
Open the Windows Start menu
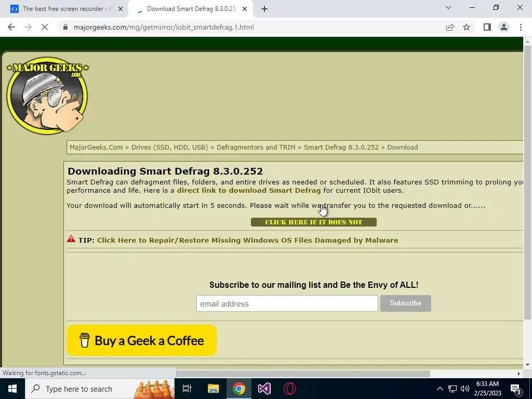point(12,389)
